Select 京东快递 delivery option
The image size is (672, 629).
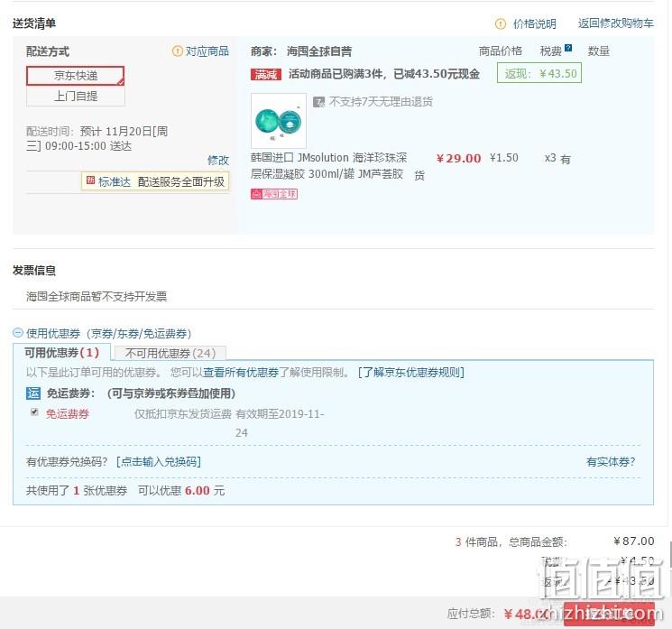(76, 76)
